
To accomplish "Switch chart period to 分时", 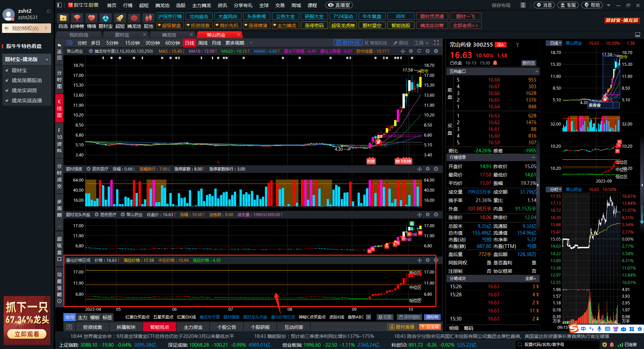I will point(82,43).
